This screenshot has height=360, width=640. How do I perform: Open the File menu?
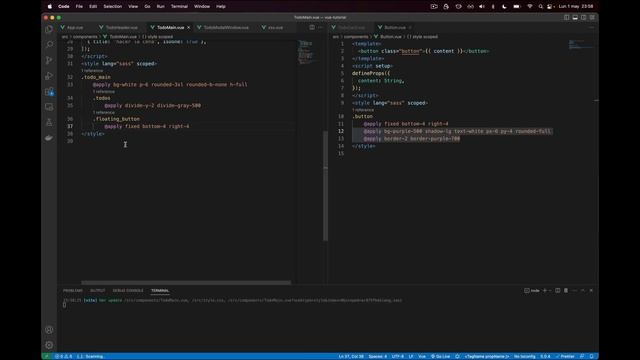(79, 7)
